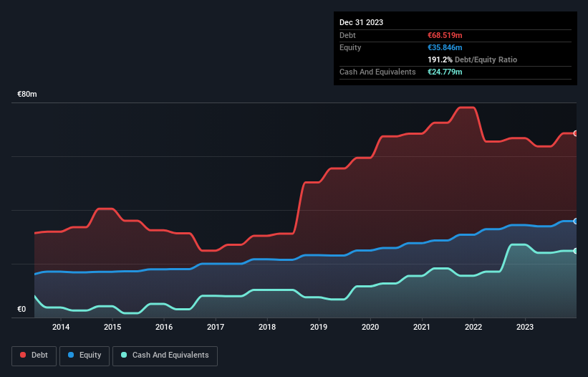The width and height of the screenshot is (588, 377).
Task: Toggle the Debt series legend button
Action: (34, 355)
